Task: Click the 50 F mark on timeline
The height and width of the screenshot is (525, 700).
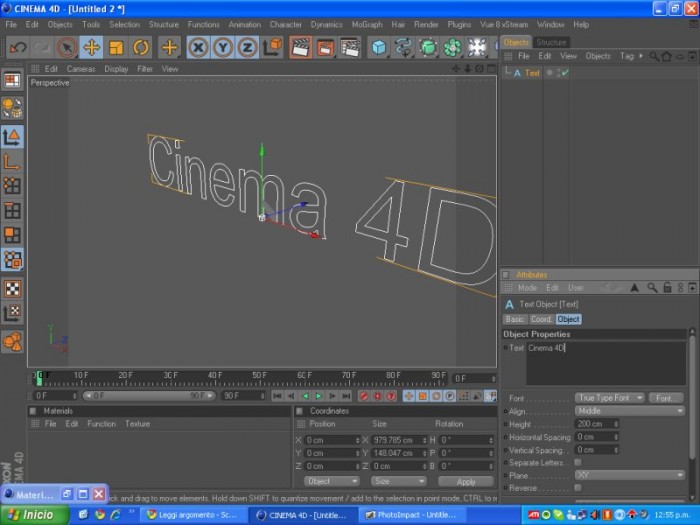Action: (259, 375)
